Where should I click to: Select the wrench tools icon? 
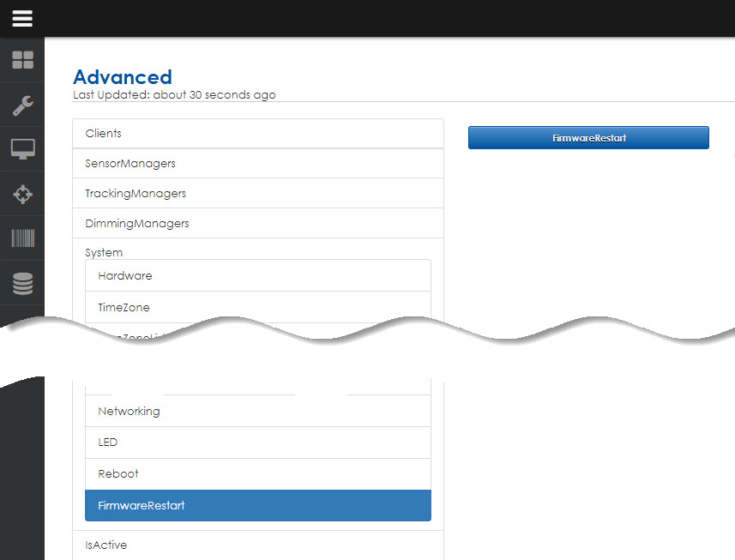(x=22, y=105)
